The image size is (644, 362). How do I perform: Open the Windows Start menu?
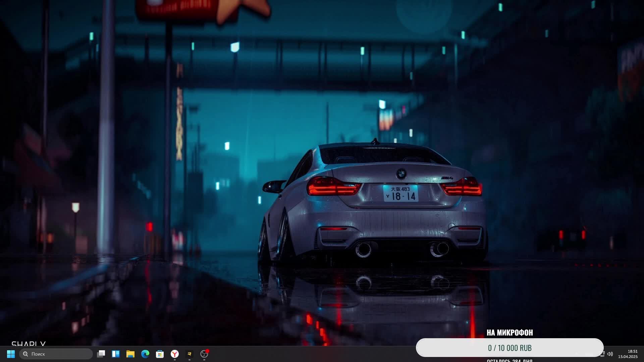11,354
